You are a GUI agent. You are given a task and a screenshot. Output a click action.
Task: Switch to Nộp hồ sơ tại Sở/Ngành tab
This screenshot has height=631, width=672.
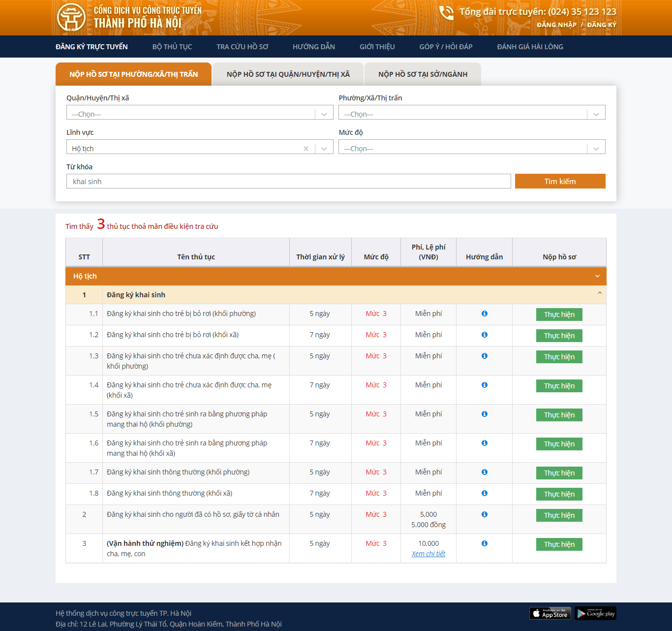(423, 74)
